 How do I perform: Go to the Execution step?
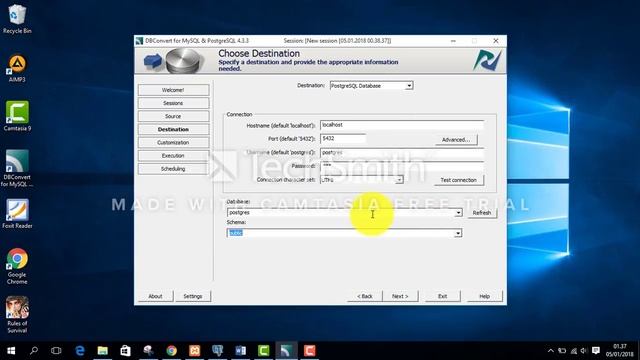click(x=173, y=156)
